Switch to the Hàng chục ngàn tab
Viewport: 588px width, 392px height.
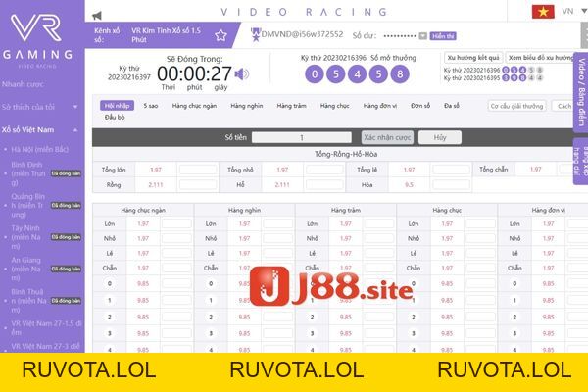click(x=194, y=106)
